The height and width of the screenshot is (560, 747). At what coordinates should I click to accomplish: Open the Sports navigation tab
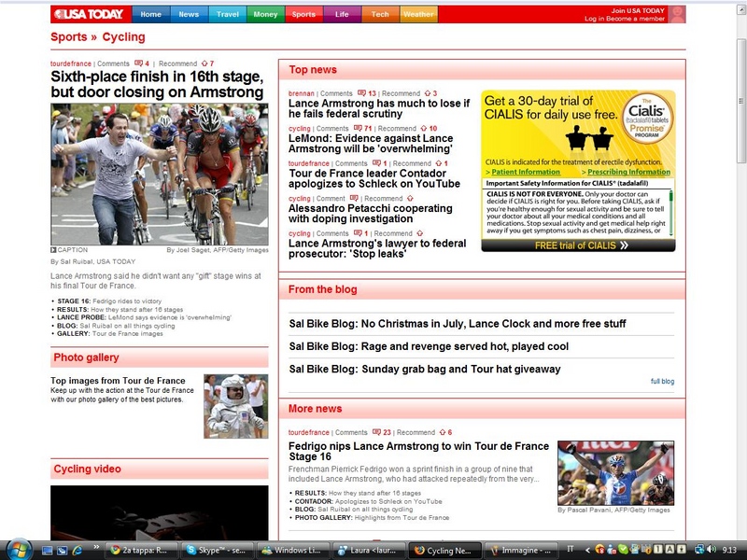tap(303, 14)
